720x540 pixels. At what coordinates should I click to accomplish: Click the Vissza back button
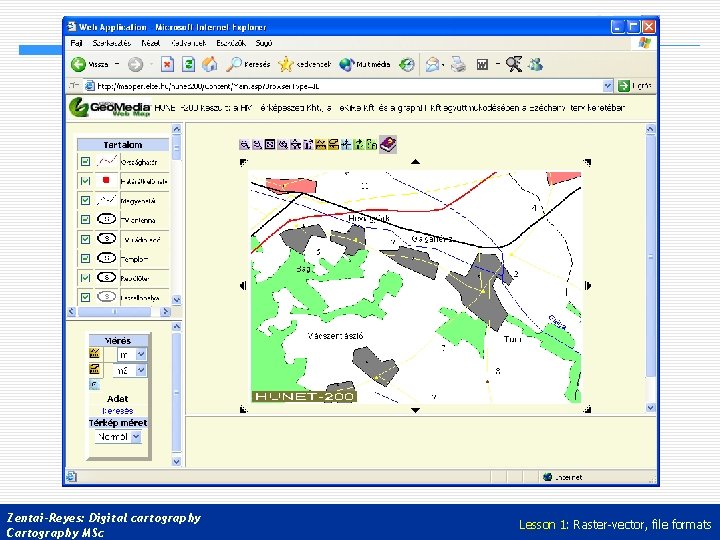(90, 64)
